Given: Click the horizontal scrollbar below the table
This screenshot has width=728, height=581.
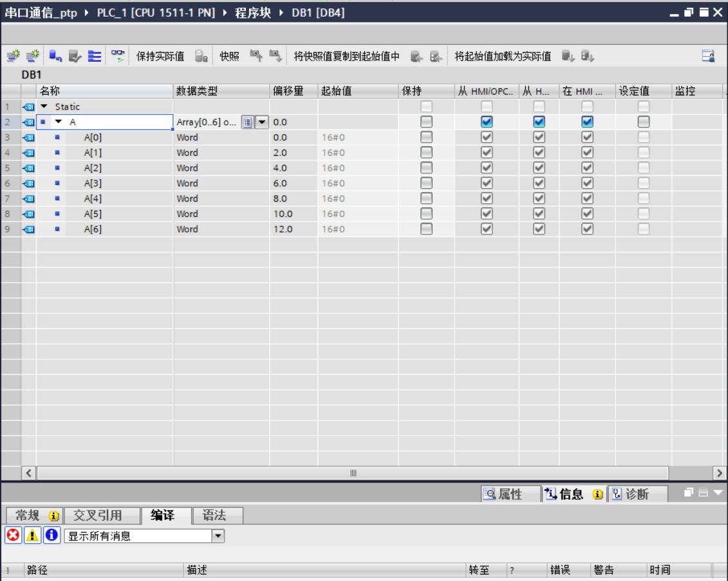Looking at the screenshot, I should pyautogui.click(x=351, y=472).
